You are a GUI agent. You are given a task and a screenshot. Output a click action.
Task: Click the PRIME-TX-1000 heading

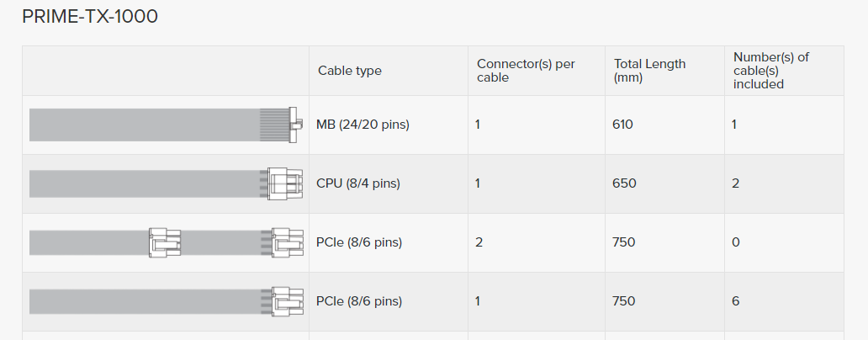point(90,17)
